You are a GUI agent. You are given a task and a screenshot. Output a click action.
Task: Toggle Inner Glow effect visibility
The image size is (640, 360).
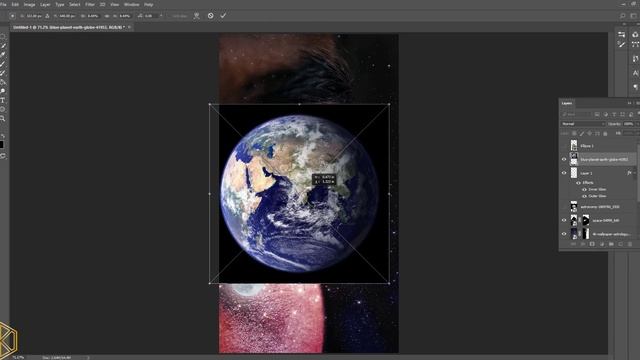[x=584, y=189]
